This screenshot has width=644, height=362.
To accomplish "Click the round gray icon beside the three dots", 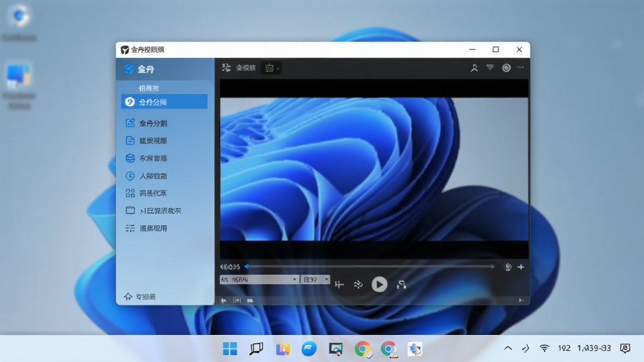I will [506, 68].
